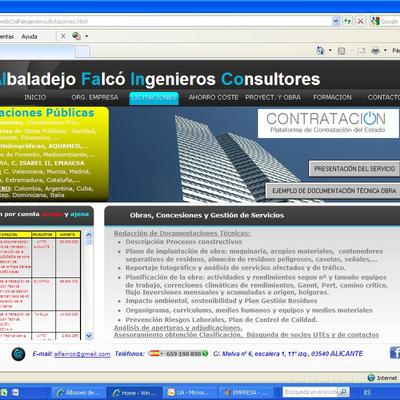Click Análisis de aperturas y adjudicaciones link

pos(178,328)
